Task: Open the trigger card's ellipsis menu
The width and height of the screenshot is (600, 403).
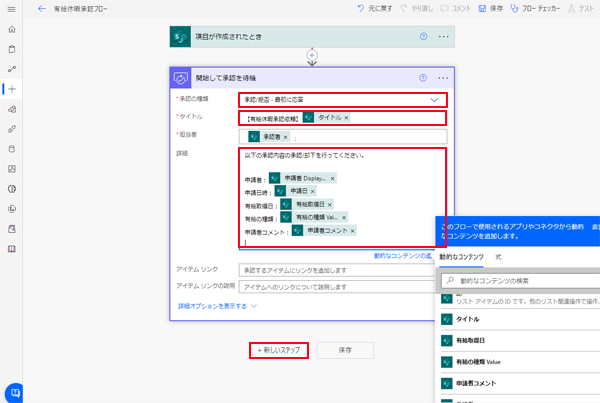Action: pyautogui.click(x=443, y=37)
